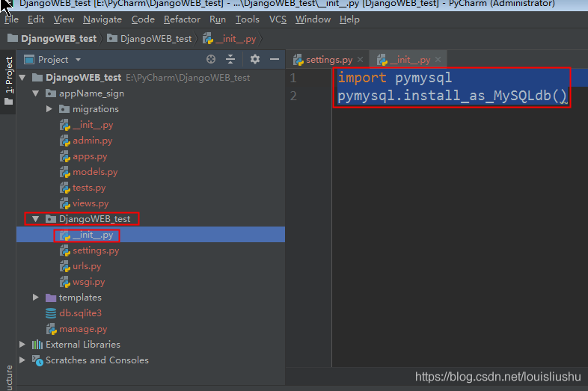Select admin.py in project tree

tap(86, 141)
